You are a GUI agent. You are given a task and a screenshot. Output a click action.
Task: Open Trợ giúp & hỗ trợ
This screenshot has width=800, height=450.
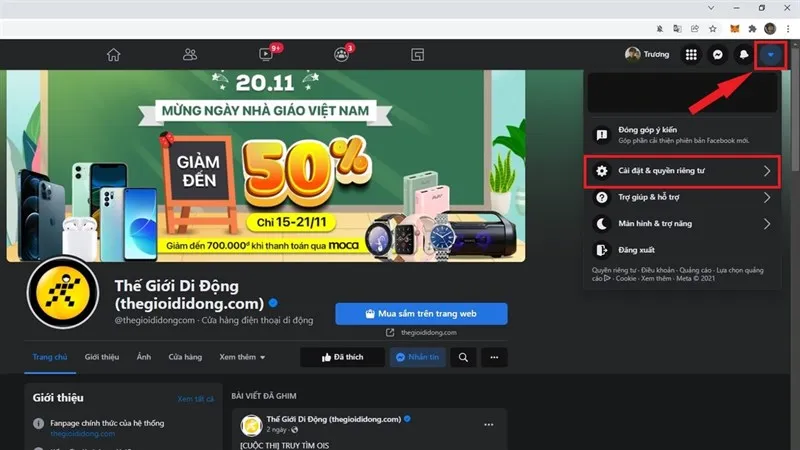pyautogui.click(x=682, y=197)
